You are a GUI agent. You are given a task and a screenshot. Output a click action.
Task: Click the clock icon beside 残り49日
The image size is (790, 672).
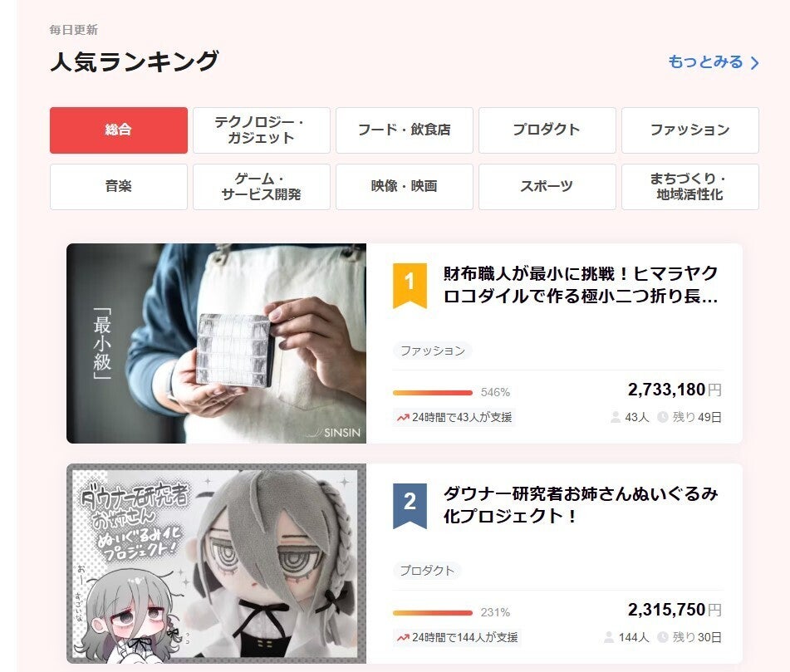tap(663, 417)
